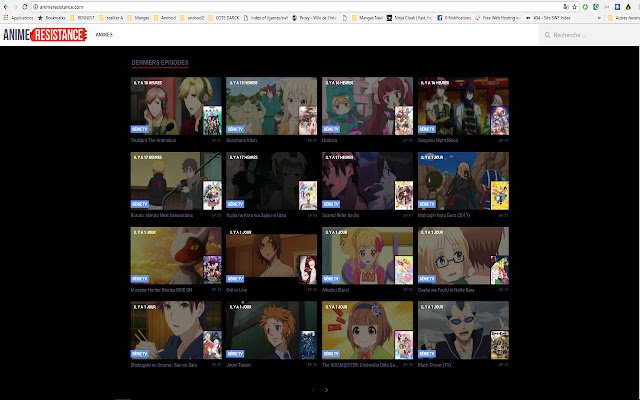Screen dimensions: 640x400
Task: Click the browser forward arrow
Action: [x=15, y=7]
